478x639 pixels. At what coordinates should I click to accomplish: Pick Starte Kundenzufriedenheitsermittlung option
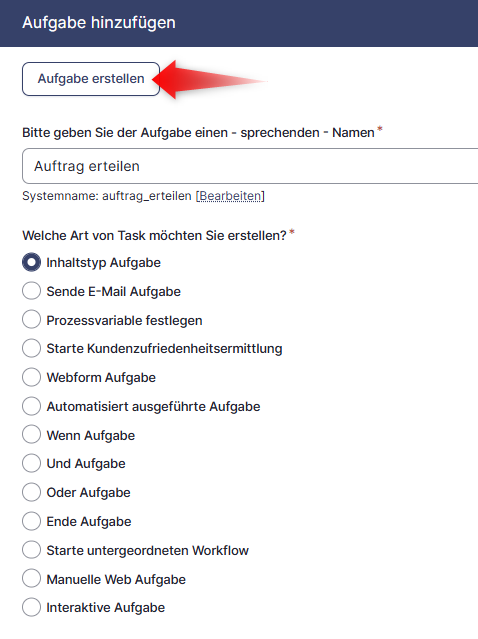pyautogui.click(x=31, y=348)
